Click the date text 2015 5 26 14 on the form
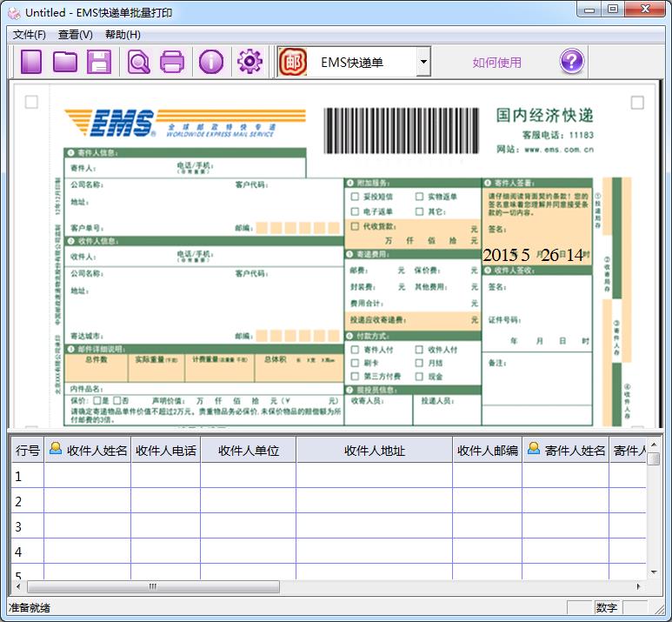The height and width of the screenshot is (622, 672). click(x=533, y=255)
